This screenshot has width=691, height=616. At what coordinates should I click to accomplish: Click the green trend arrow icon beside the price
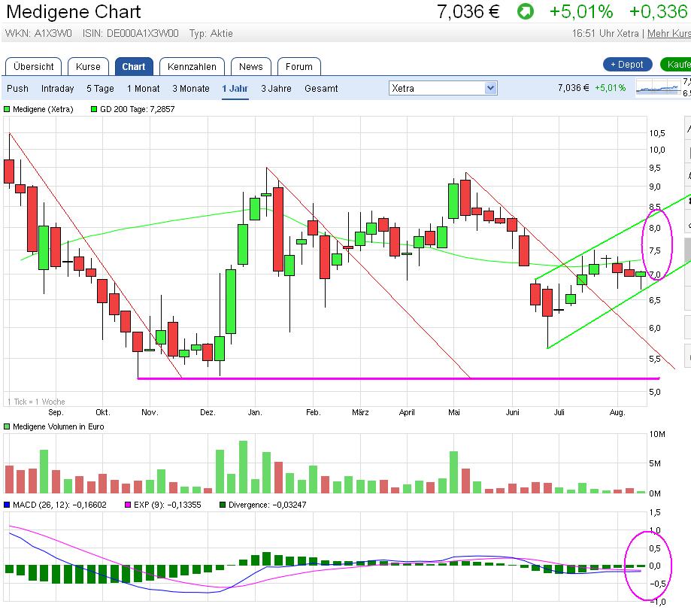[526, 11]
